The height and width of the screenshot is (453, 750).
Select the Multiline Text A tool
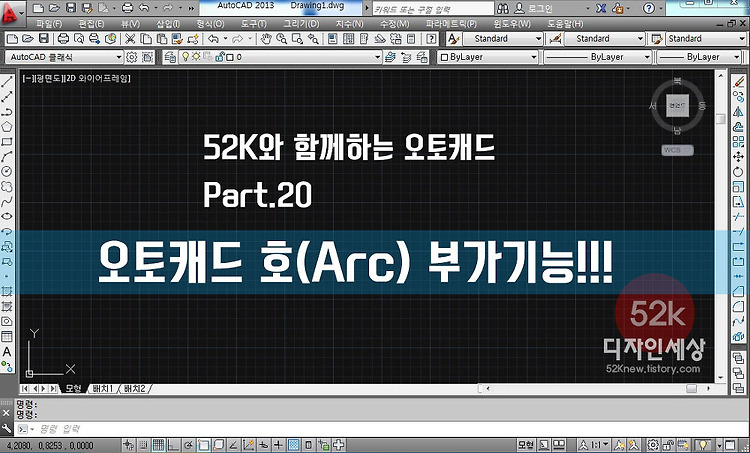coord(7,352)
